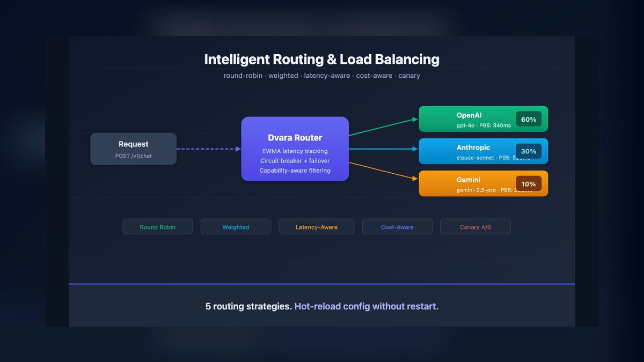Click the gpt-4o P95 340ms text

pyautogui.click(x=484, y=125)
